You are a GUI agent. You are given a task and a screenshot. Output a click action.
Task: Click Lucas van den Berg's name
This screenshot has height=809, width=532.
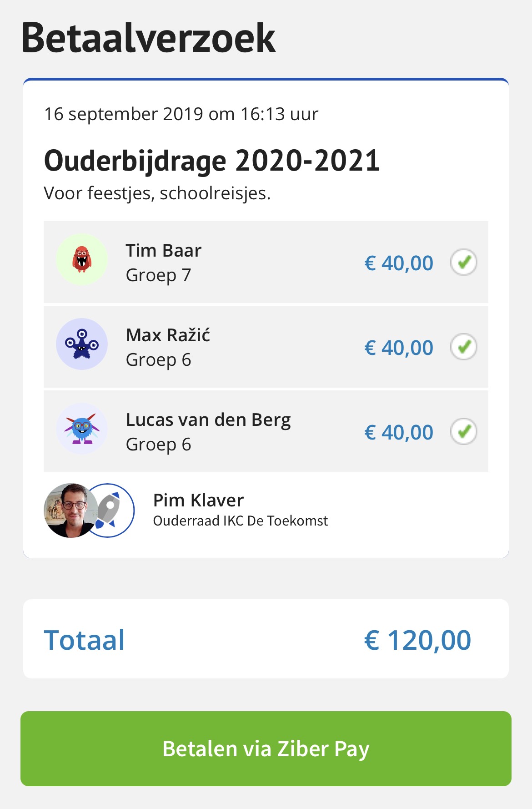click(x=208, y=420)
